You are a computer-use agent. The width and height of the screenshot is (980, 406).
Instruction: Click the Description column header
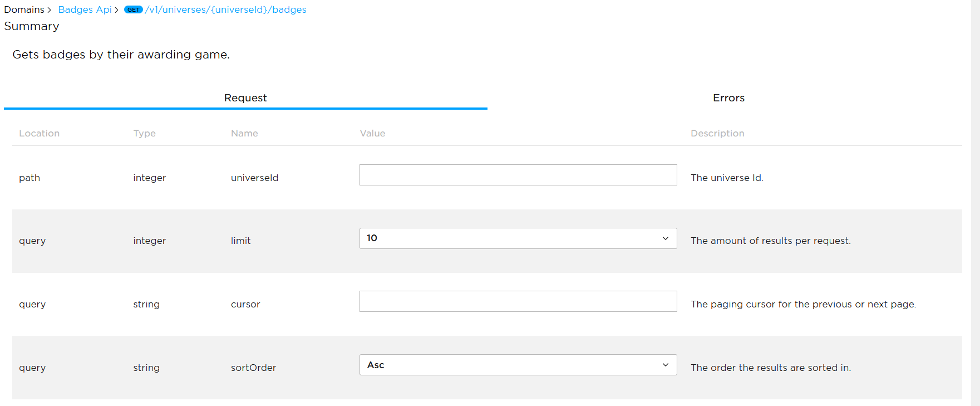point(717,133)
